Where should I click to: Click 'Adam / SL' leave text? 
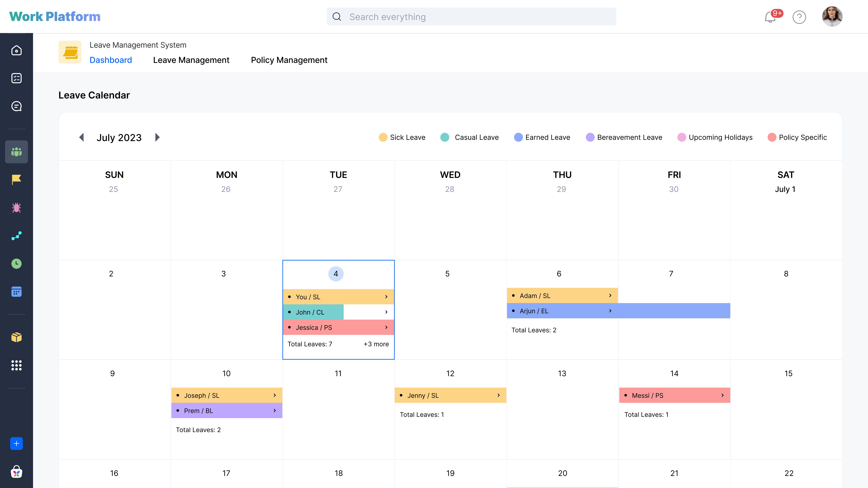click(x=535, y=296)
